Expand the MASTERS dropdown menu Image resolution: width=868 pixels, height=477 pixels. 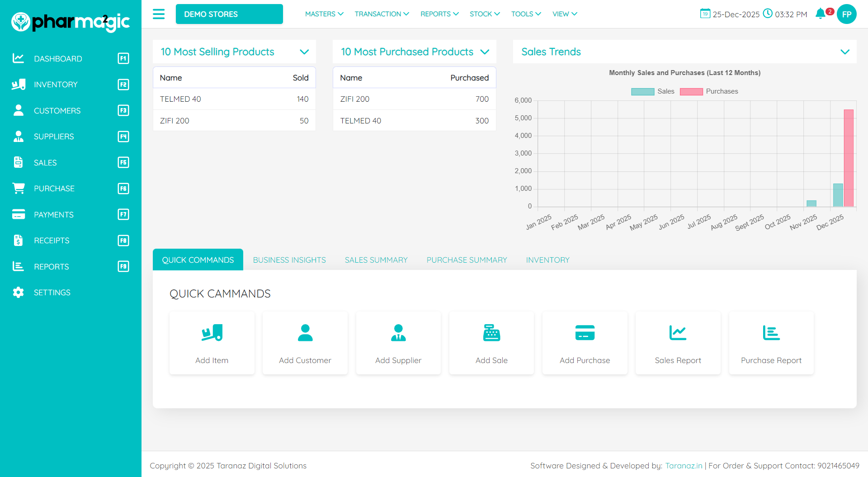coord(324,14)
